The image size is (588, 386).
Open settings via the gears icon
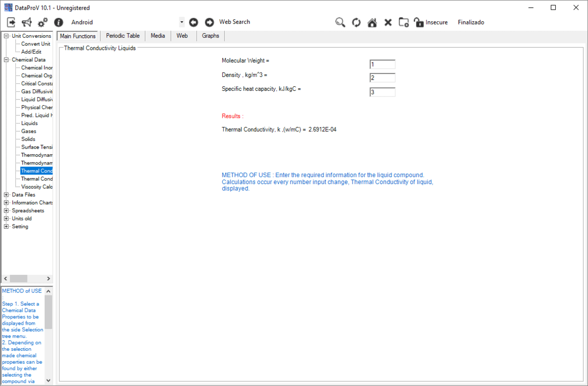point(43,22)
